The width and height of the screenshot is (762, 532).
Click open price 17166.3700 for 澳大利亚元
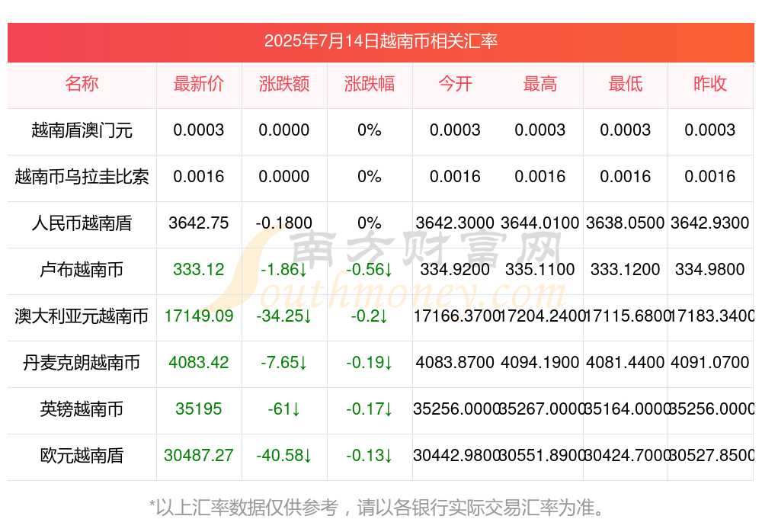point(456,316)
